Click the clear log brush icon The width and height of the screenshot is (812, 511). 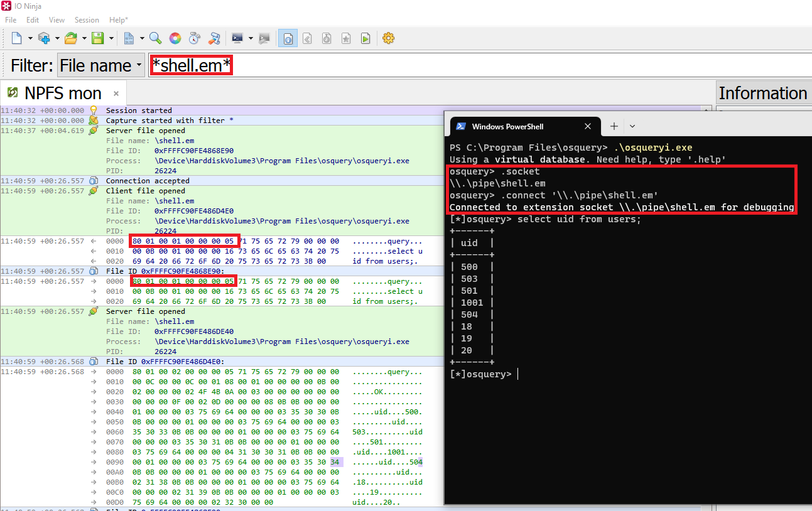tap(215, 38)
